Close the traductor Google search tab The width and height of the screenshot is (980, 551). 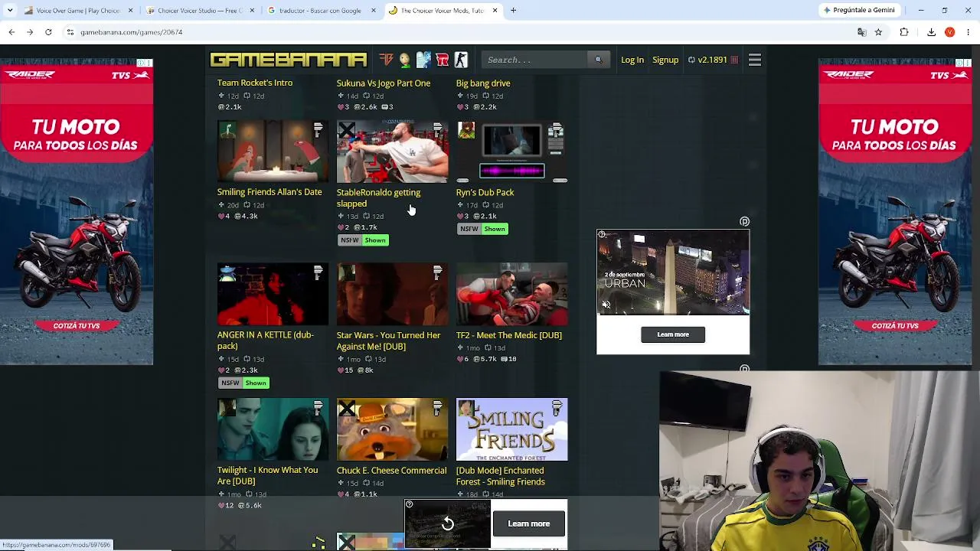point(374,11)
